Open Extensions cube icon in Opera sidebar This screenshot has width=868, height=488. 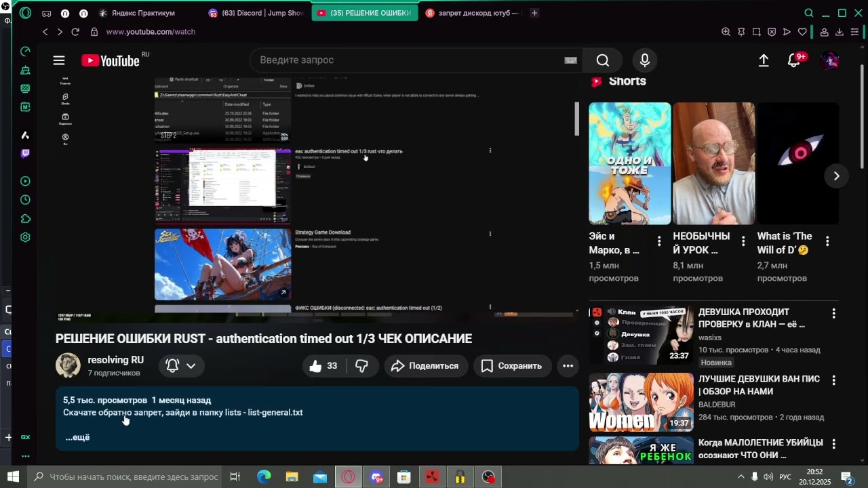pos(25,219)
